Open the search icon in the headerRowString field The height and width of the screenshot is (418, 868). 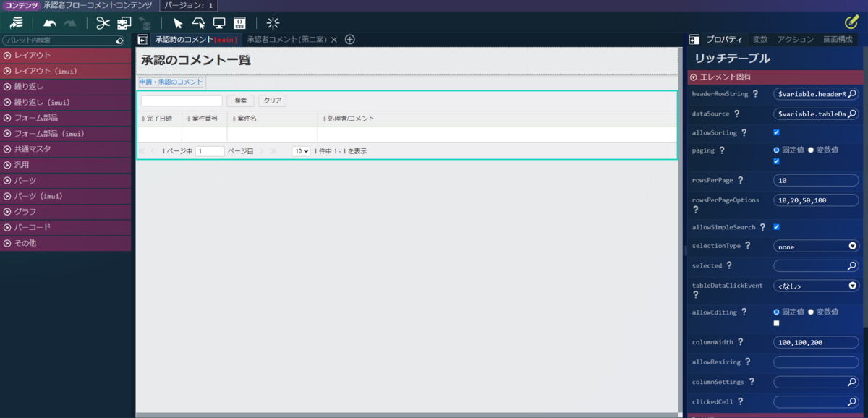[x=852, y=94]
